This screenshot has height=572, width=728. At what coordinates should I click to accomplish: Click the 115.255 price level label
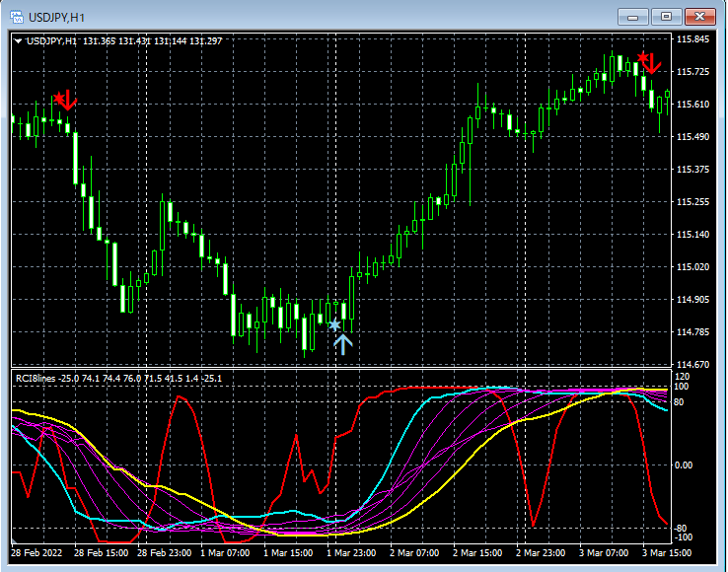(692, 201)
